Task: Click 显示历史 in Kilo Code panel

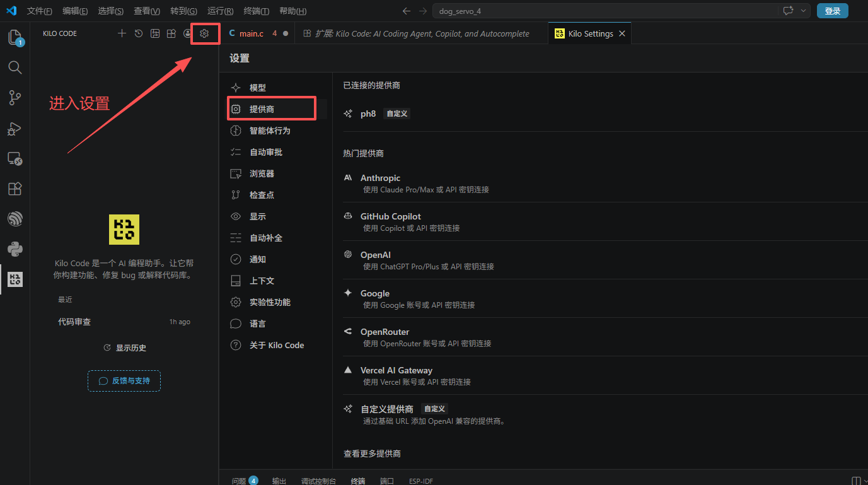Action: (125, 348)
